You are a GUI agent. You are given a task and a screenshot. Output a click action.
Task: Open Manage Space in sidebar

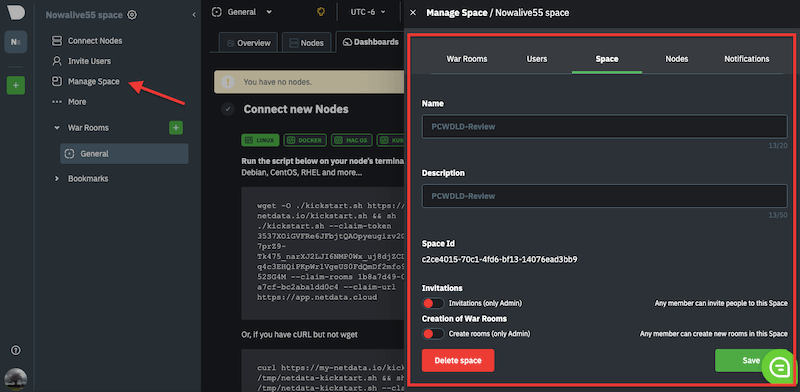click(86, 82)
